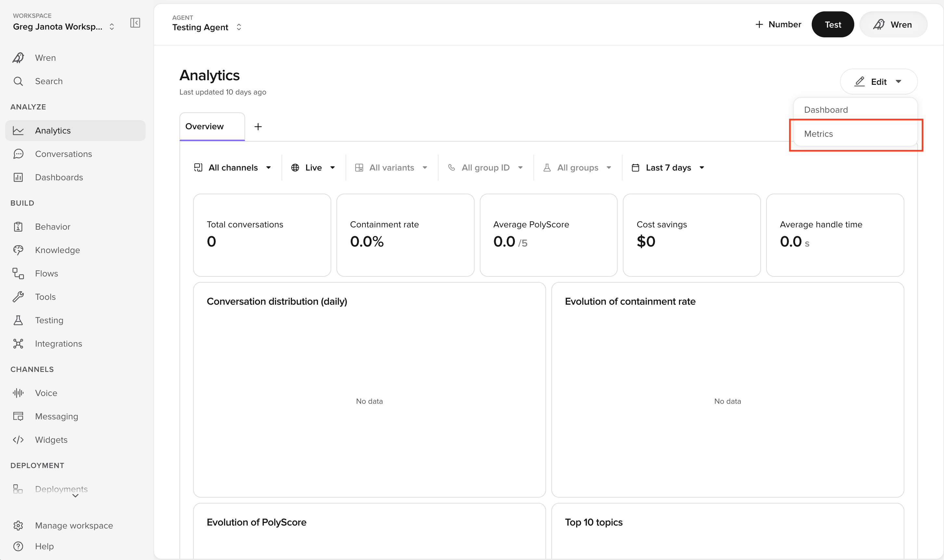Click the pencil icon on Edit button

click(860, 82)
